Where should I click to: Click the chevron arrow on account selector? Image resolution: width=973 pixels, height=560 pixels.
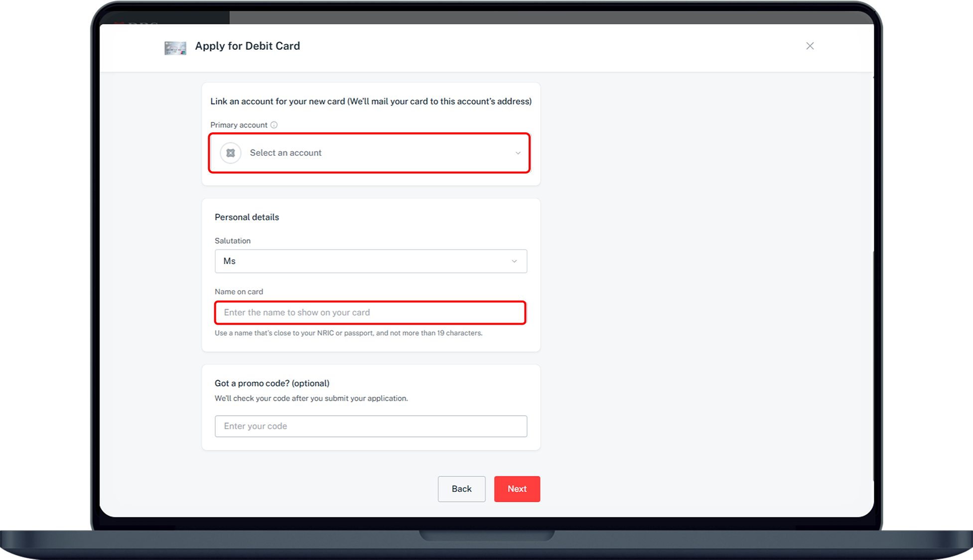pyautogui.click(x=518, y=153)
